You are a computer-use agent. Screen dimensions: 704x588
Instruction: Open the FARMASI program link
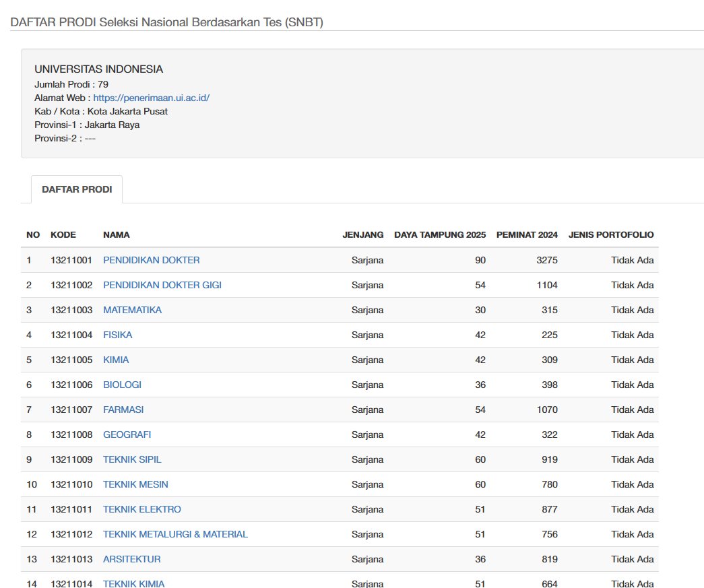[123, 410]
